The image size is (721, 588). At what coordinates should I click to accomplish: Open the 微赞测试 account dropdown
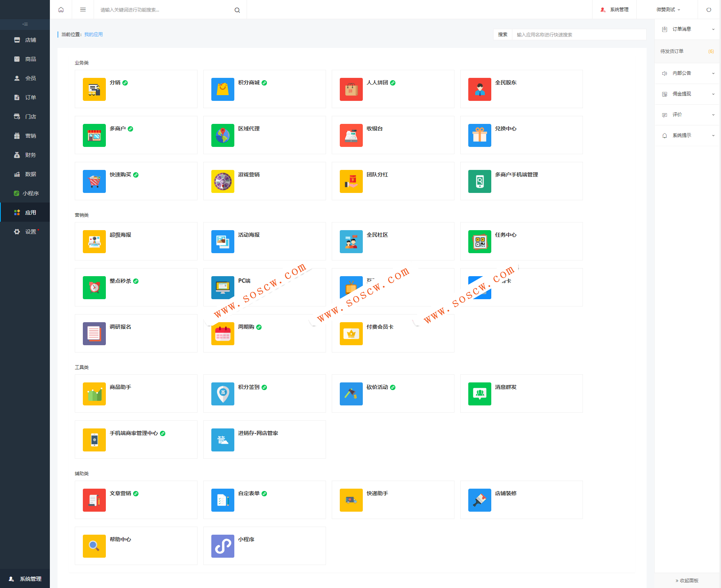[x=668, y=10]
